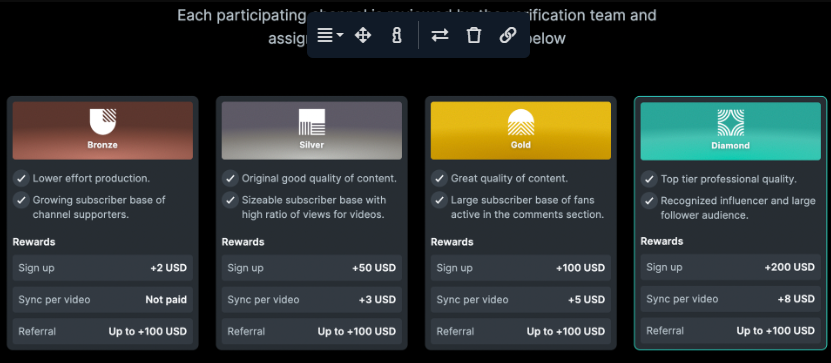Open the alignment dropdown in floating toolbar
This screenshot has height=363, width=831.
click(x=330, y=36)
